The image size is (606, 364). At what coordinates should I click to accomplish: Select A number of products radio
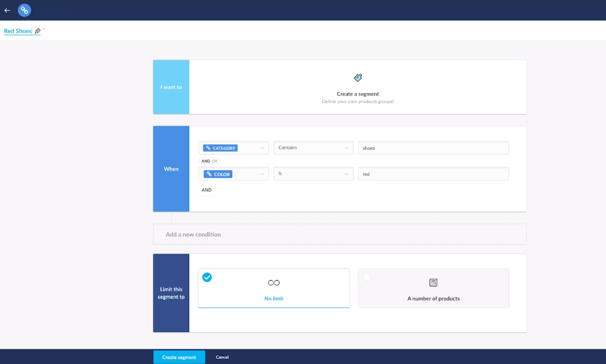pos(367,277)
